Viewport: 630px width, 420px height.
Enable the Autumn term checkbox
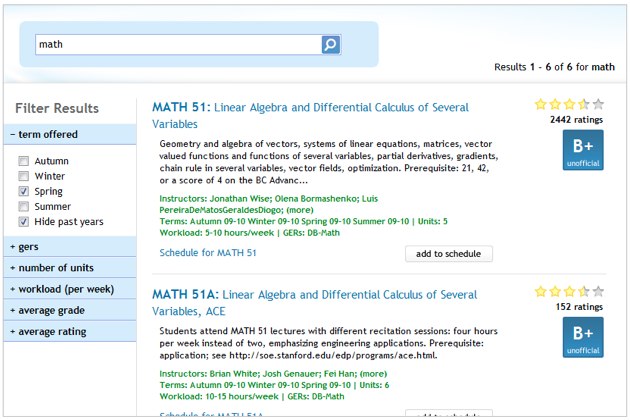(x=23, y=161)
